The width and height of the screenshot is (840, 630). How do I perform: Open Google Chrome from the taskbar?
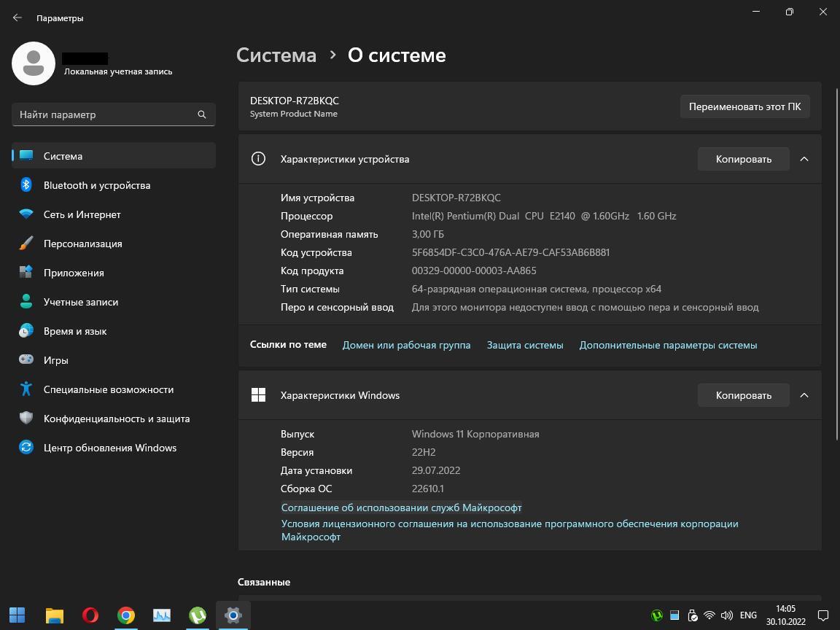pyautogui.click(x=126, y=615)
